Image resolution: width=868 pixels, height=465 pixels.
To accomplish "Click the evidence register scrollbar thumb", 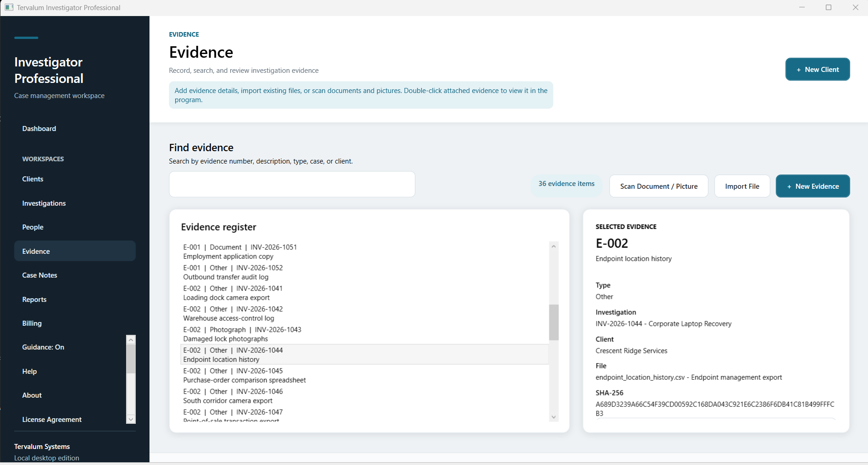I will (554, 323).
